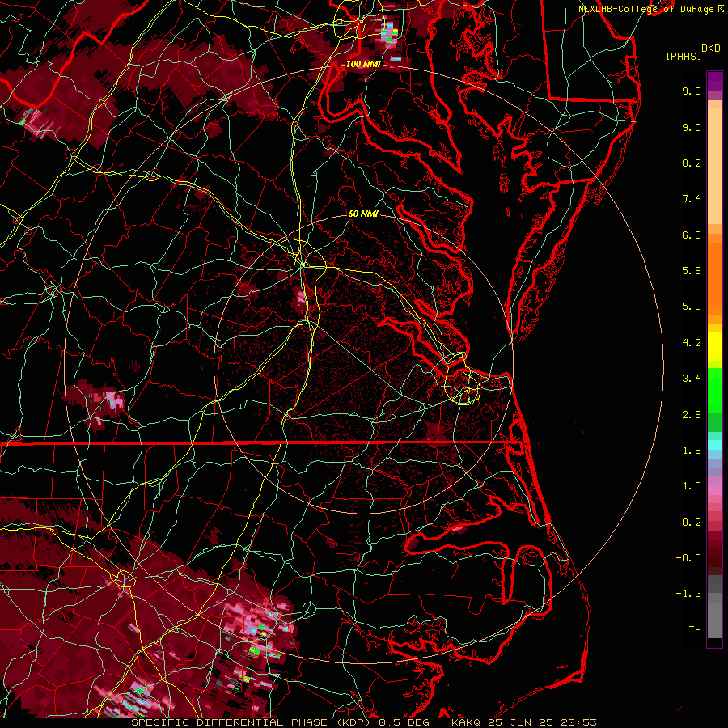
Task: Select the 9.0 scale value
Action: click(x=692, y=127)
